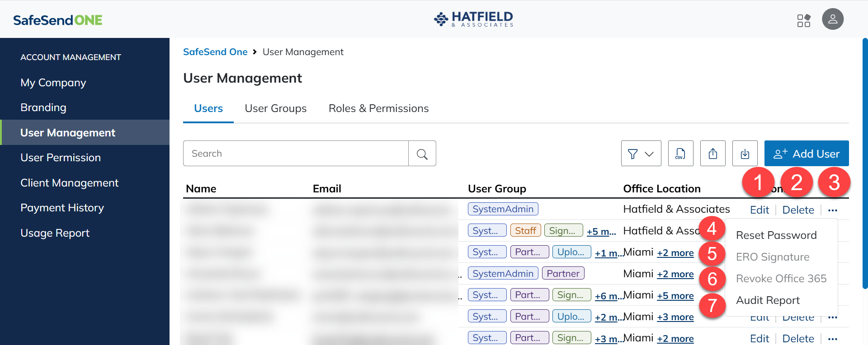Image resolution: width=868 pixels, height=345 pixels.
Task: Click the Add User button
Action: (807, 154)
